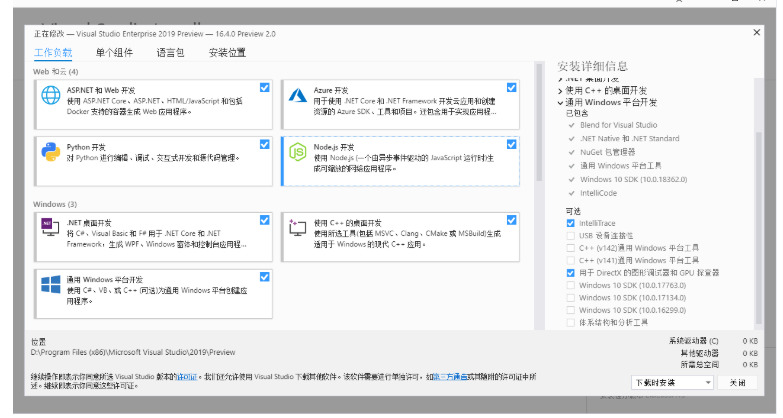Switch to the 语言包 tab
Screen dimensions: 783x418
pyautogui.click(x=170, y=52)
